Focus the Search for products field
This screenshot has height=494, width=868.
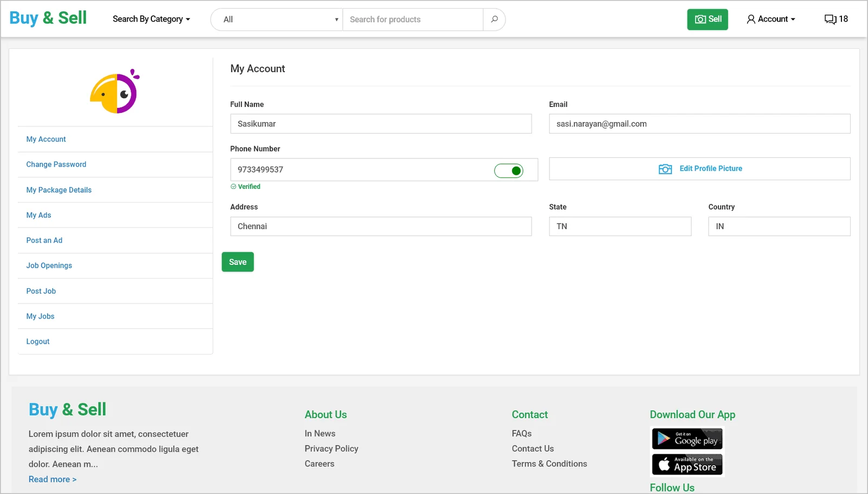click(x=413, y=20)
